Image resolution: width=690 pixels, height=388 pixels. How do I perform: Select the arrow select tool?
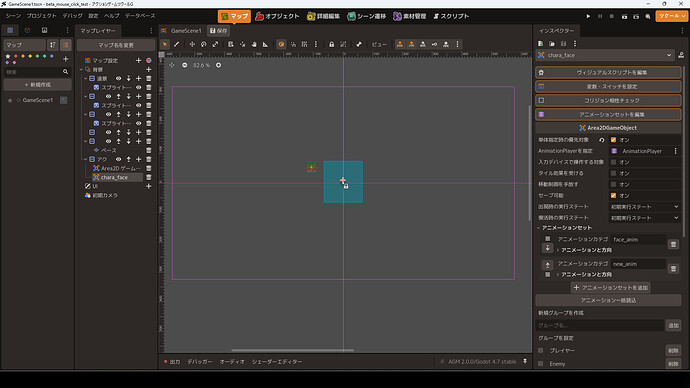[x=165, y=44]
